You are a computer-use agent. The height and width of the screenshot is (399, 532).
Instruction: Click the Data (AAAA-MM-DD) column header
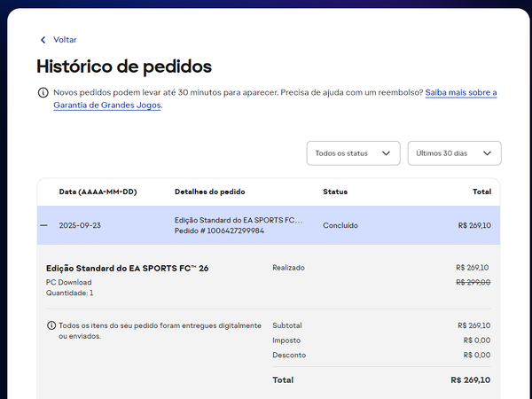coord(98,192)
